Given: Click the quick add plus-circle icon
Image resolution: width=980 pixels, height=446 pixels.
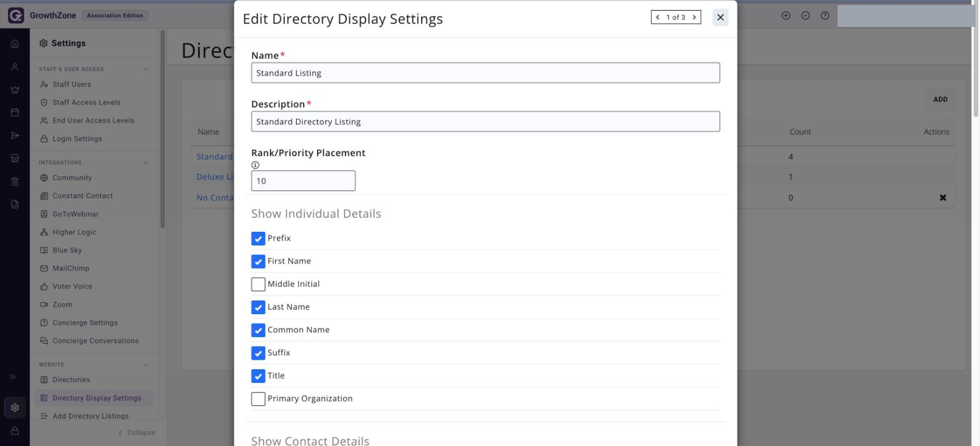Looking at the screenshot, I should pos(786,16).
